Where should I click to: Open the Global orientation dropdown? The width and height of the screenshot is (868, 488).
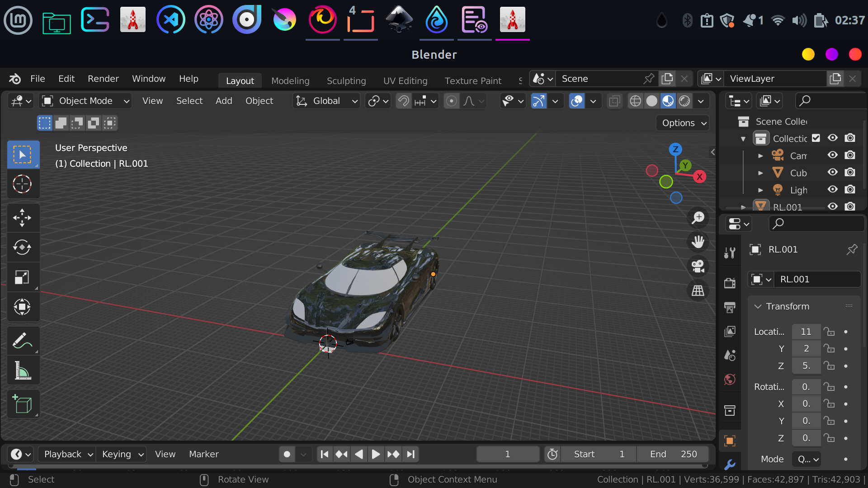pos(325,101)
